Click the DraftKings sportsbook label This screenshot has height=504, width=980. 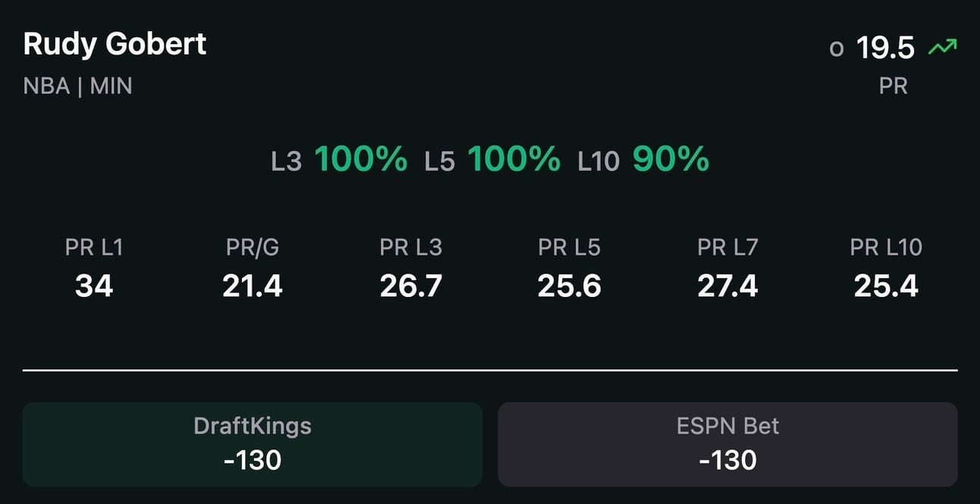coord(253,426)
